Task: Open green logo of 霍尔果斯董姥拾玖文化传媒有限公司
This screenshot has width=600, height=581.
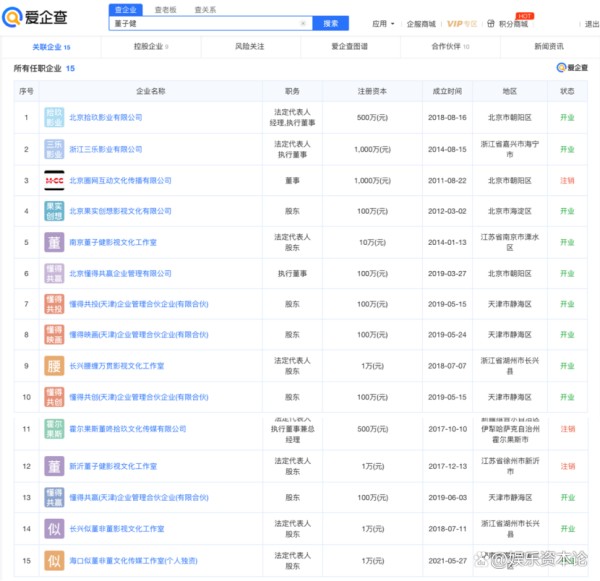Action: 54,429
